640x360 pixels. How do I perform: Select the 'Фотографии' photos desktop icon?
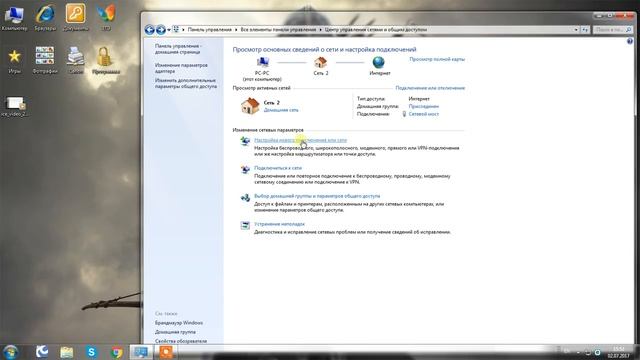point(45,60)
